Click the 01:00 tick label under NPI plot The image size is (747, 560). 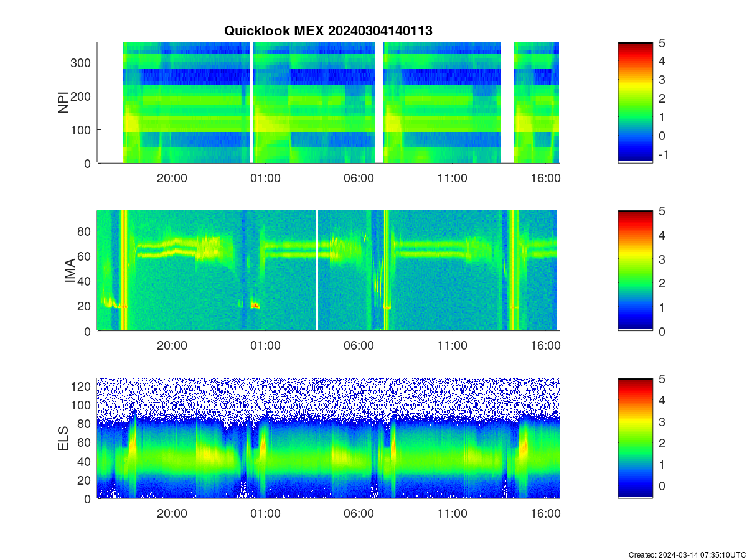pyautogui.click(x=266, y=178)
